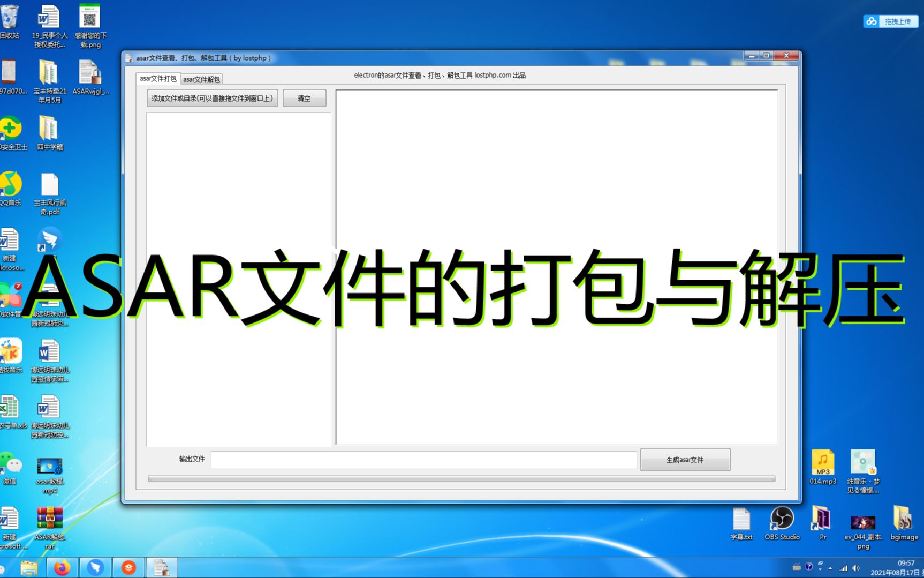
Task: Select the 博远明珠幼儿园疫情承诺 Word document
Action: point(49,362)
